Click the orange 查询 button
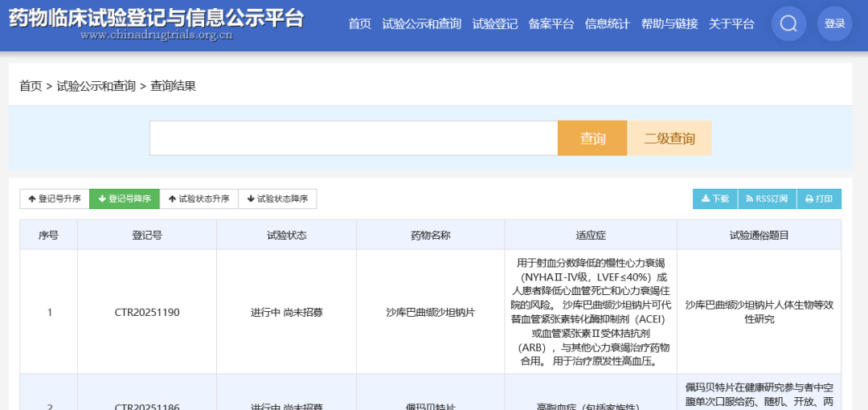Screen dimensions: 868x410 (592, 138)
